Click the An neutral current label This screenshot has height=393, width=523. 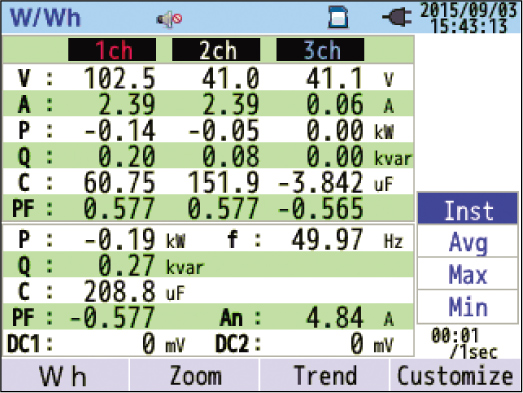point(231,317)
